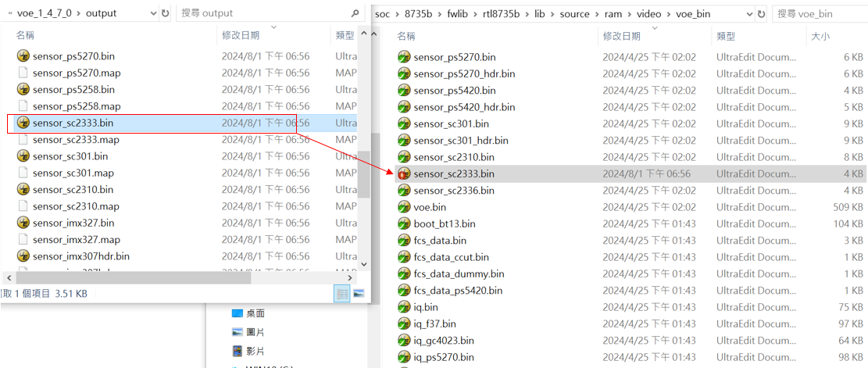Image resolution: width=868 pixels, height=368 pixels.
Task: Switch to large thumbnails view icon
Action: click(359, 294)
